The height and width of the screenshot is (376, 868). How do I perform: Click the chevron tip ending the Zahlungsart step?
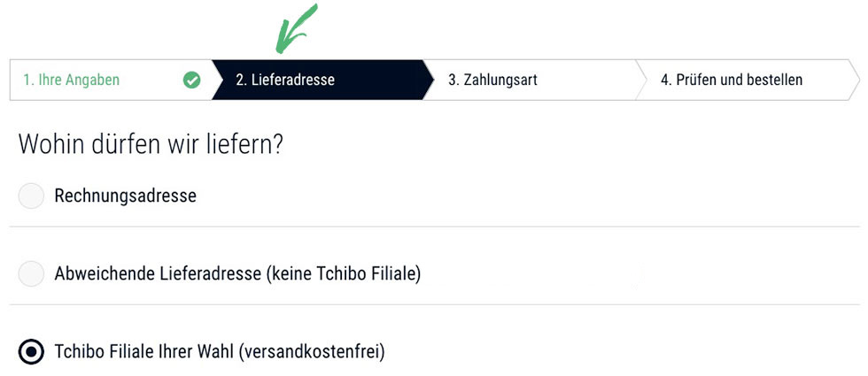pyautogui.click(x=641, y=81)
